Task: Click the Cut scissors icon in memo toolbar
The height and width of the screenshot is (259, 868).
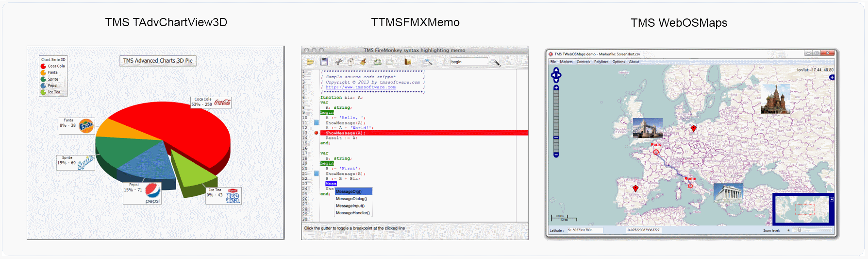Action: tap(339, 62)
